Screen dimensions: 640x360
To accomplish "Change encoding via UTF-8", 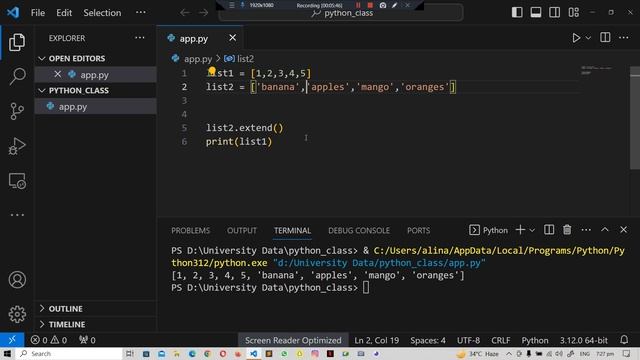I will [468, 340].
